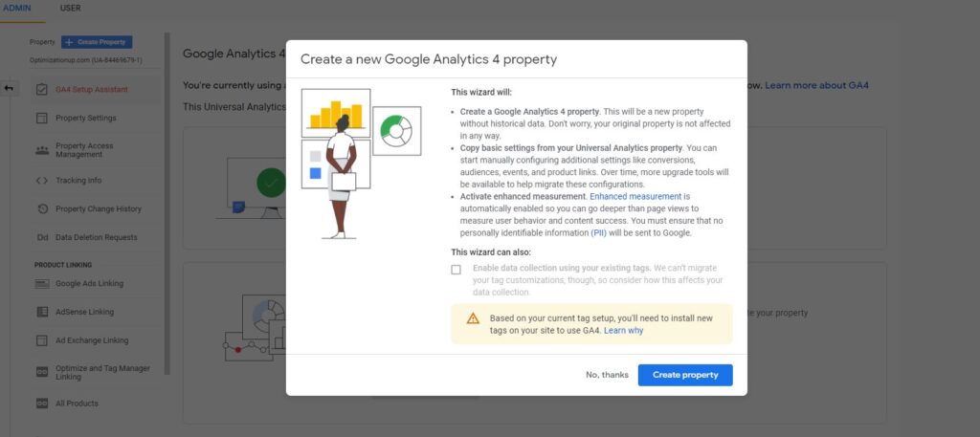Click the Tracking Info code brackets icon
The width and height of the screenshot is (980, 437).
coord(42,181)
